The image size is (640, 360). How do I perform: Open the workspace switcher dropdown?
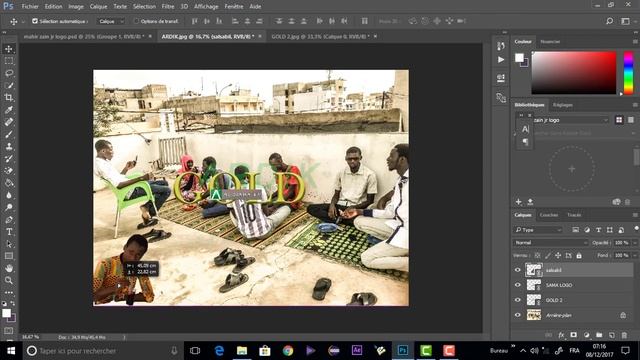coord(625,21)
